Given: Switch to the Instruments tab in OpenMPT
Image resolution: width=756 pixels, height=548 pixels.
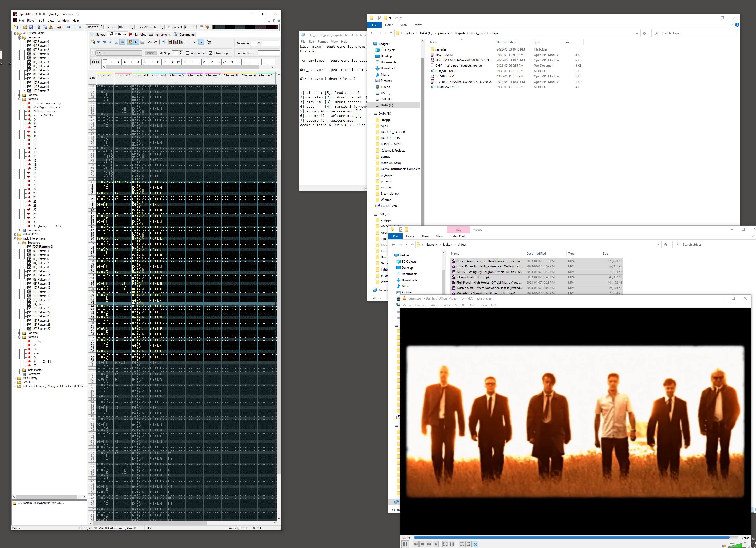Looking at the screenshot, I should click(x=160, y=34).
